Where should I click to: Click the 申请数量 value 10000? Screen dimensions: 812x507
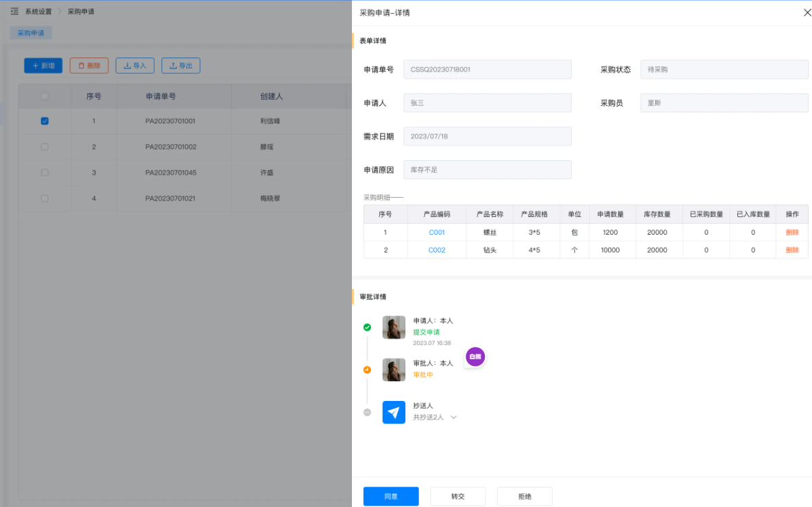tap(610, 250)
